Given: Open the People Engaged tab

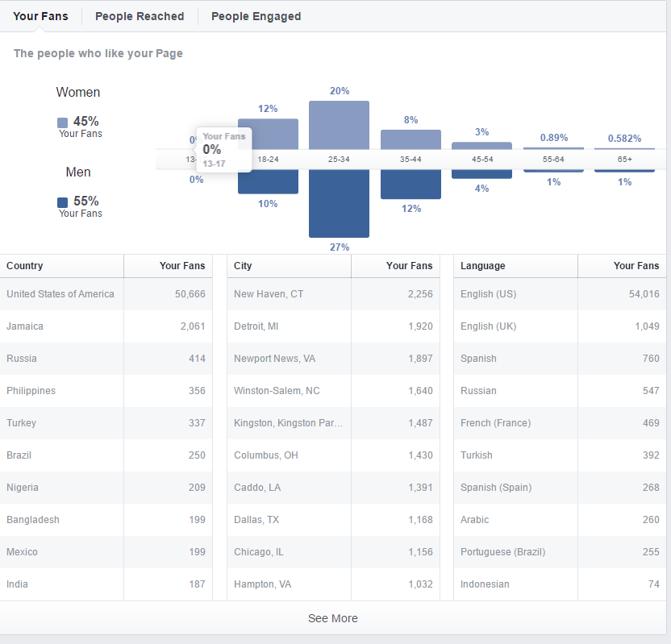Looking at the screenshot, I should tap(256, 16).
